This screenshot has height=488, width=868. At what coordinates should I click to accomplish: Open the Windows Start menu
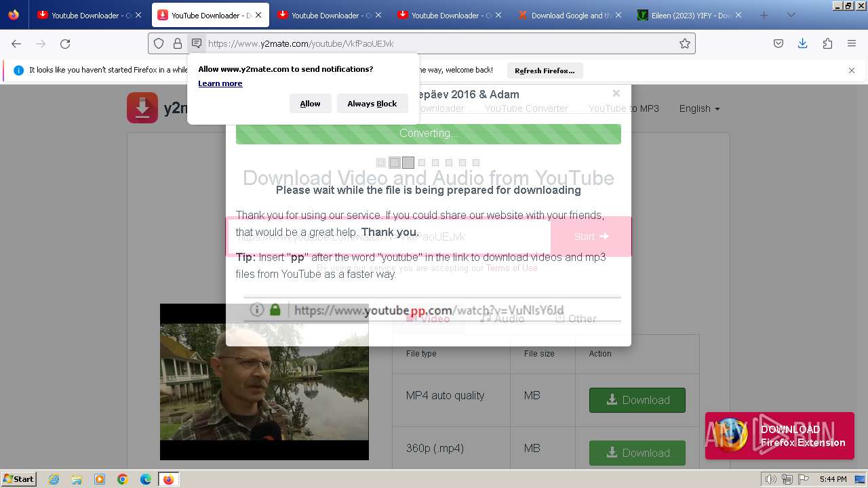19,479
